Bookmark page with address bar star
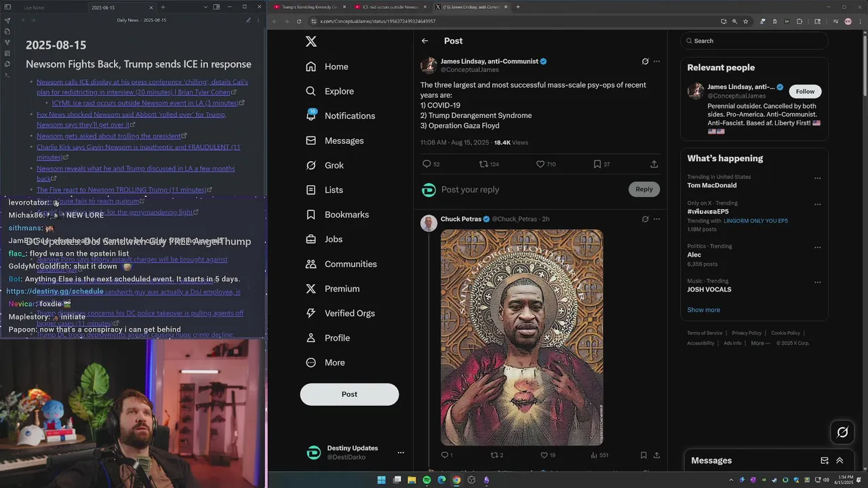 tap(745, 21)
